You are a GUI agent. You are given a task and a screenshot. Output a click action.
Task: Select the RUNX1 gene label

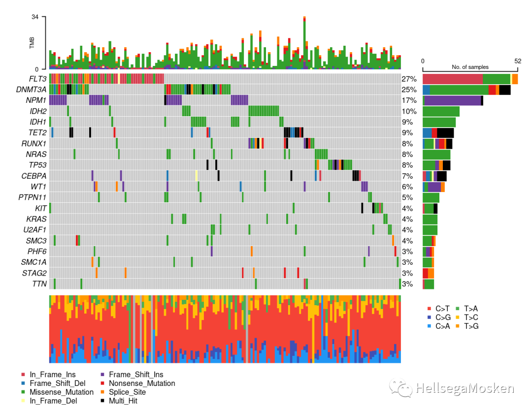34,143
